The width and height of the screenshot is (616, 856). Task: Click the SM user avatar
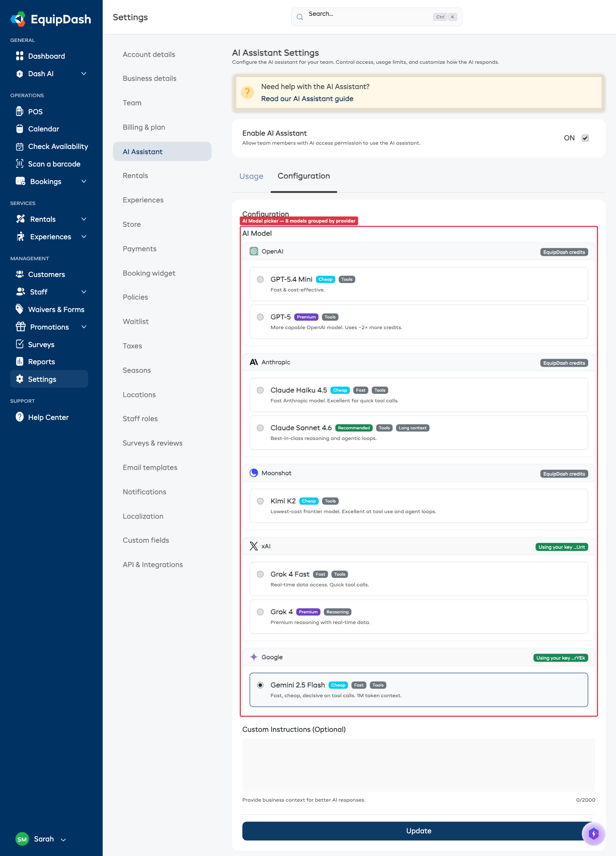pos(22,839)
